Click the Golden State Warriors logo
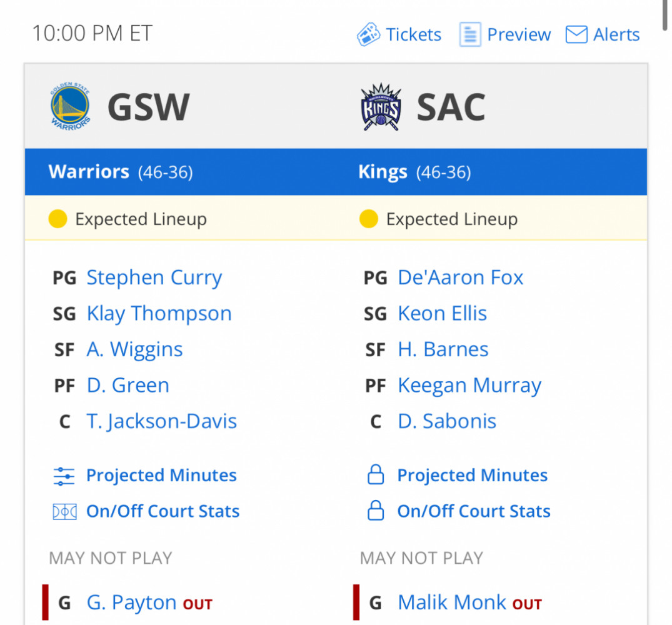The height and width of the screenshot is (625, 672). (x=70, y=106)
